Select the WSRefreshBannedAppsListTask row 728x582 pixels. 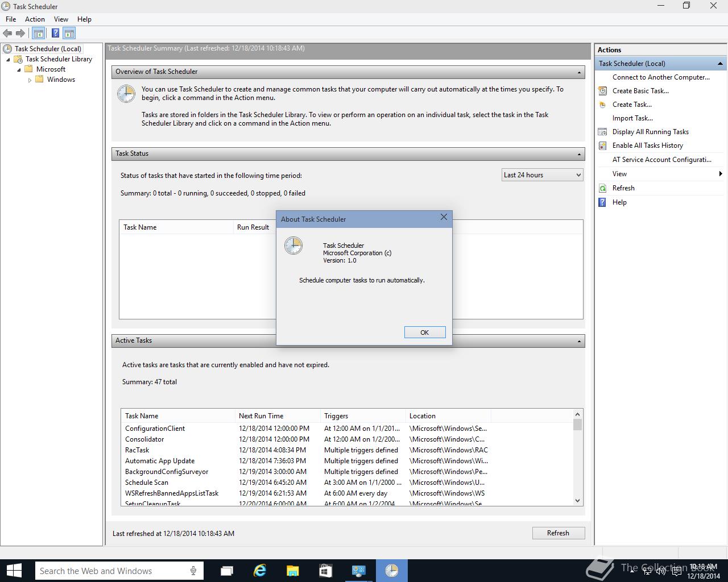pyautogui.click(x=347, y=493)
